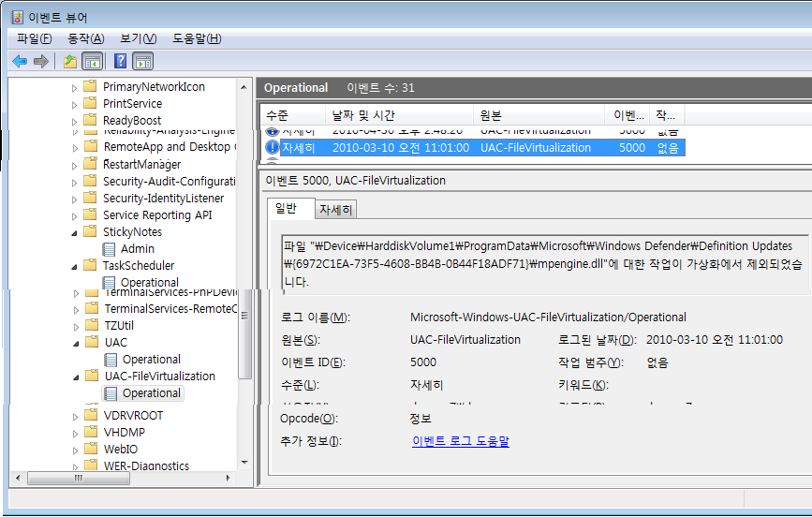Open the 이벤트 로그 도움말 link
The height and width of the screenshot is (517, 812).
pyautogui.click(x=461, y=441)
